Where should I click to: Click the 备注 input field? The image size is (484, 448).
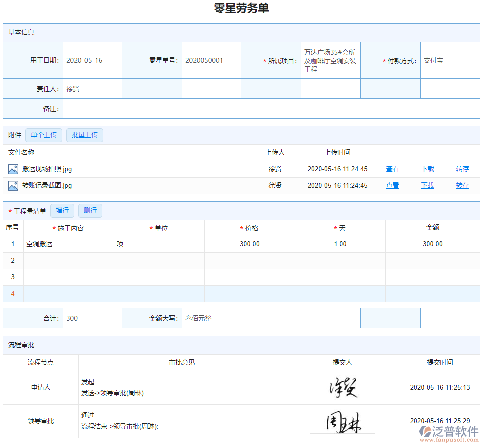[x=271, y=109]
